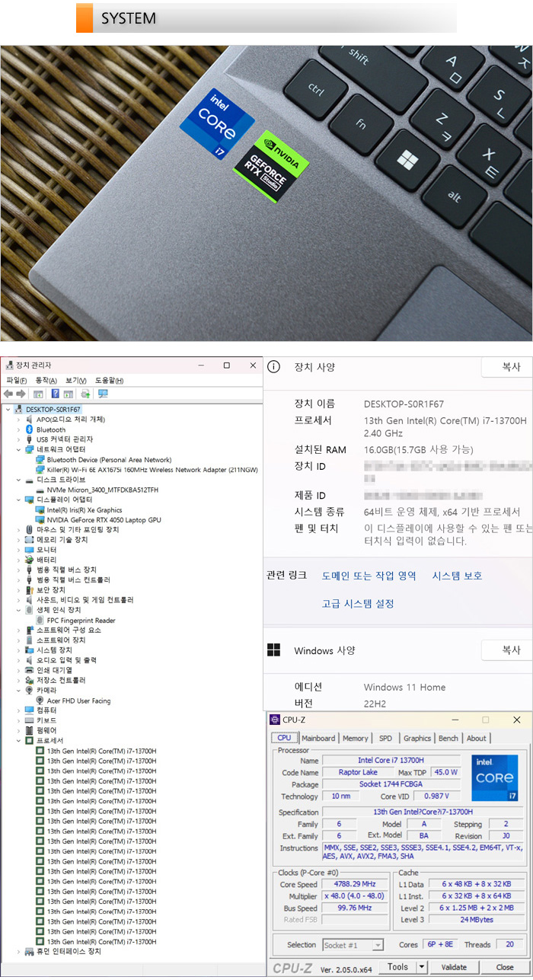Switch to the Memory tab in CPU-Z

coord(355,738)
